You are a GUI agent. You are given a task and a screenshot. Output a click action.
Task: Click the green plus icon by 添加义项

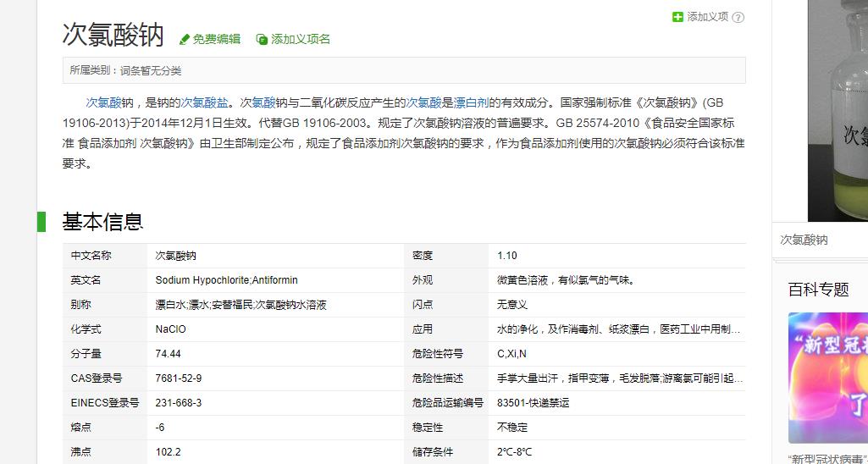pyautogui.click(x=677, y=17)
